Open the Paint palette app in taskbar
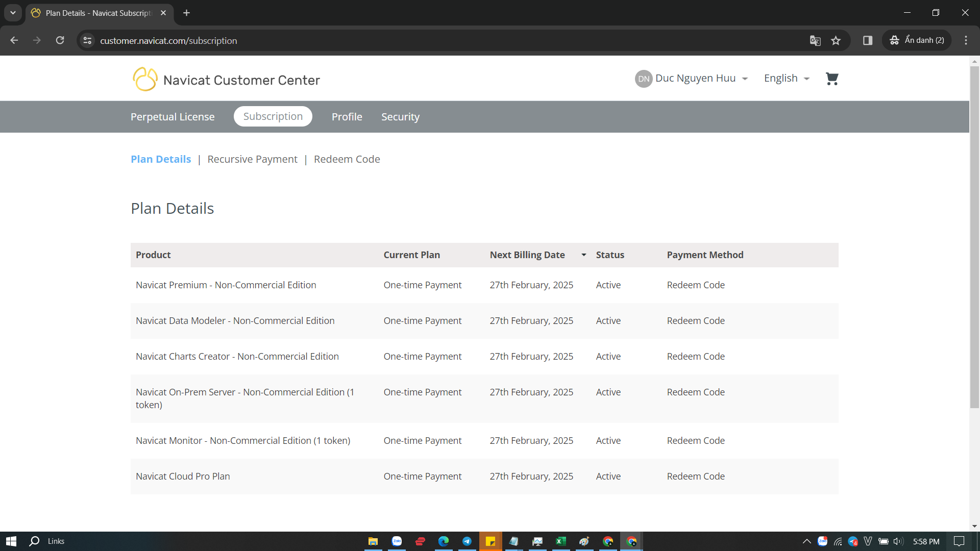The image size is (980, 551). [584, 541]
